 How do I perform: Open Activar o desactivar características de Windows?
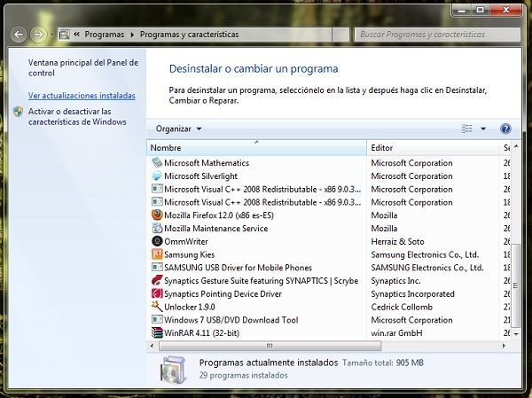click(x=82, y=117)
